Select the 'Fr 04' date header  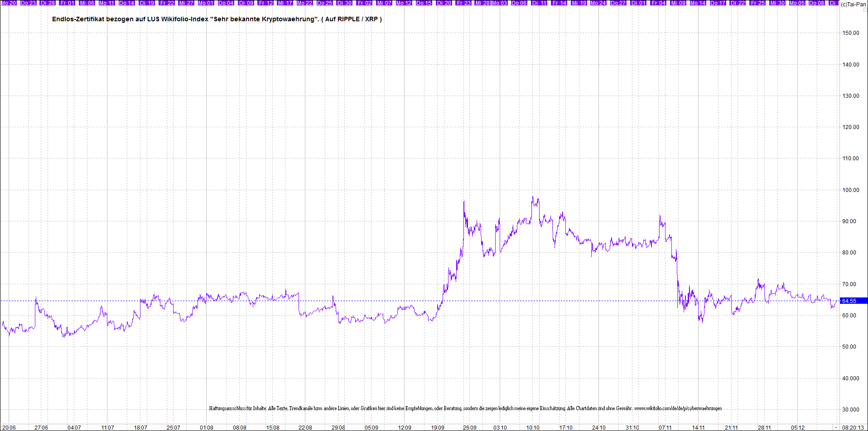(659, 3)
